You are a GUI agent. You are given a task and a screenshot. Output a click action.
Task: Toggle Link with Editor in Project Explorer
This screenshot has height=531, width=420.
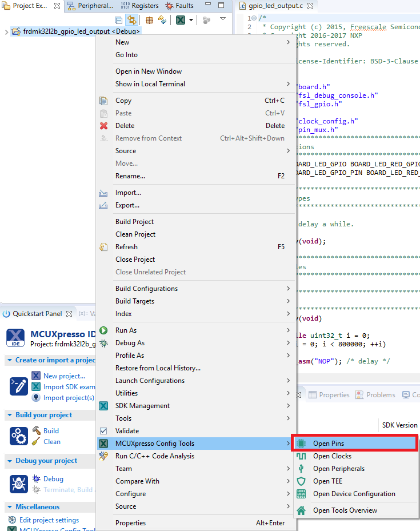click(131, 20)
